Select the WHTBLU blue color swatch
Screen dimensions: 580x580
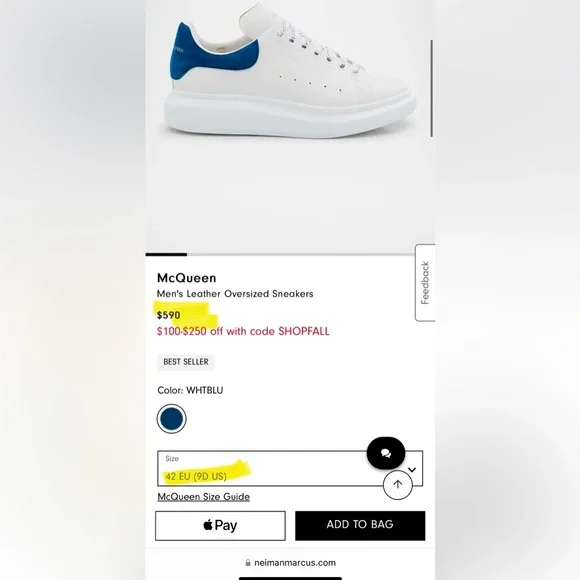172,419
